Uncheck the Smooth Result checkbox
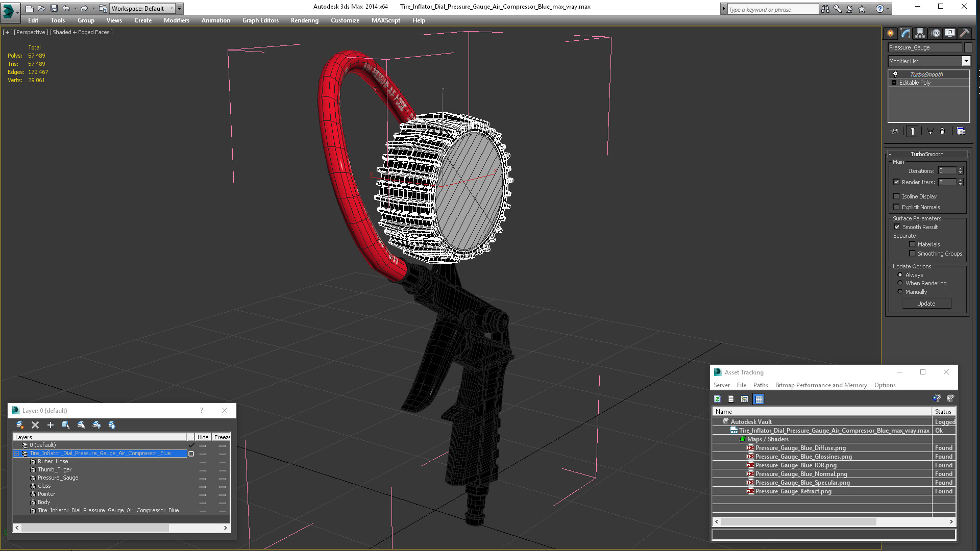 coord(897,227)
